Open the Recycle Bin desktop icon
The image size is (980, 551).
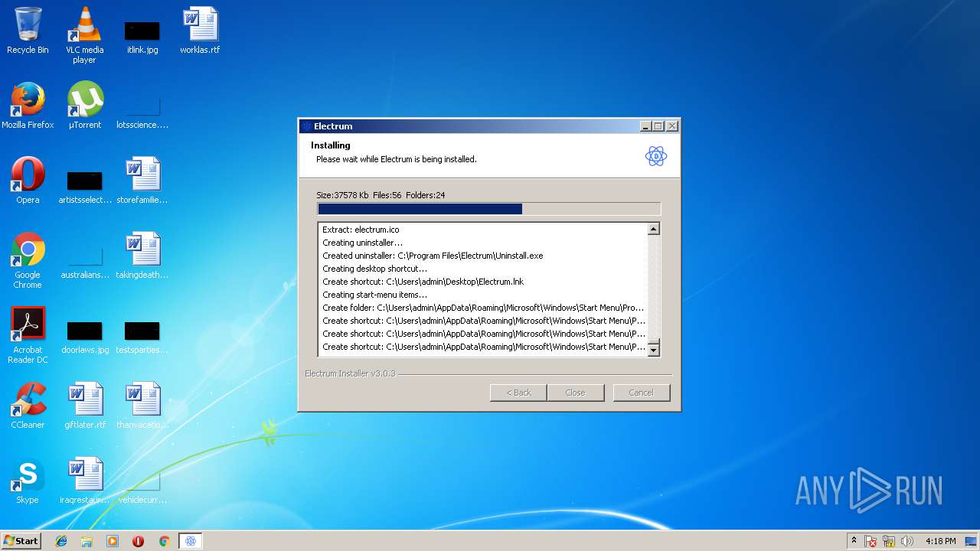pos(28,31)
